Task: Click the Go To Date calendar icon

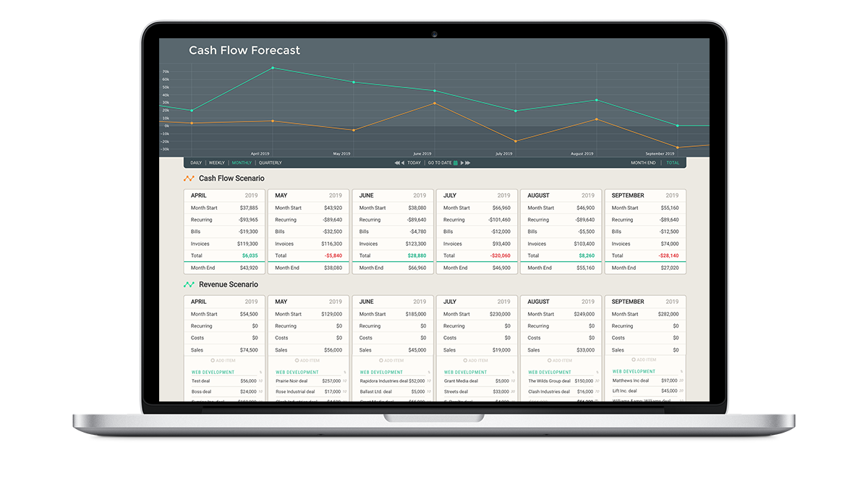Action: (455, 163)
